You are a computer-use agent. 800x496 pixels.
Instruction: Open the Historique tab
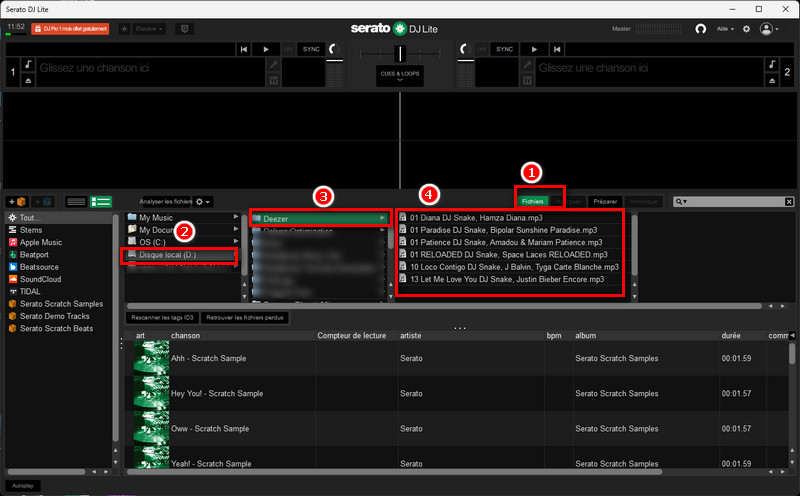[644, 202]
